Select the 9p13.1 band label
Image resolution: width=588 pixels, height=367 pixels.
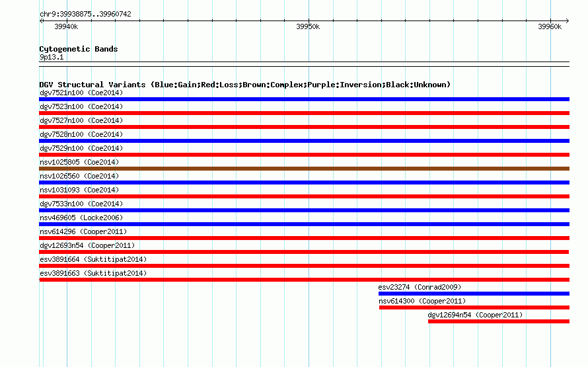[x=52, y=57]
